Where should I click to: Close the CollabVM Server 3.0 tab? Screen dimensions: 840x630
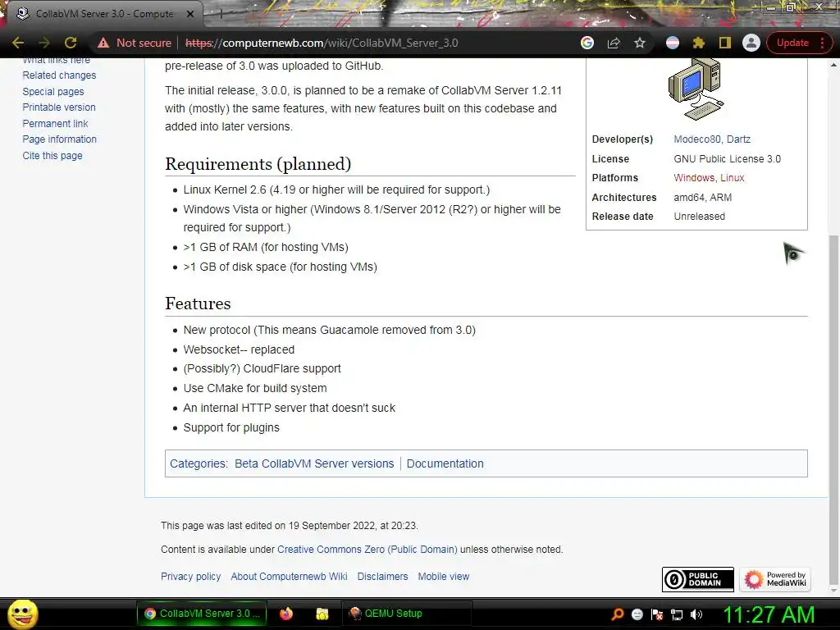190,14
